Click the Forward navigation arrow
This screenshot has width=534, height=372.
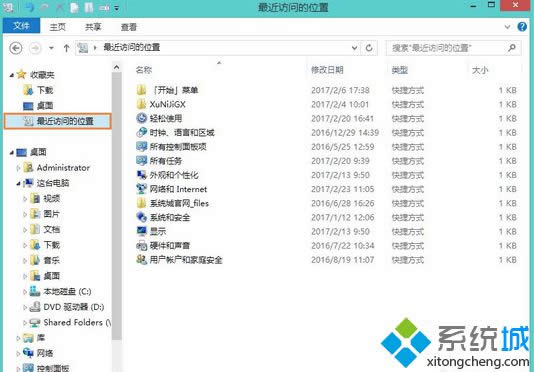(35, 48)
